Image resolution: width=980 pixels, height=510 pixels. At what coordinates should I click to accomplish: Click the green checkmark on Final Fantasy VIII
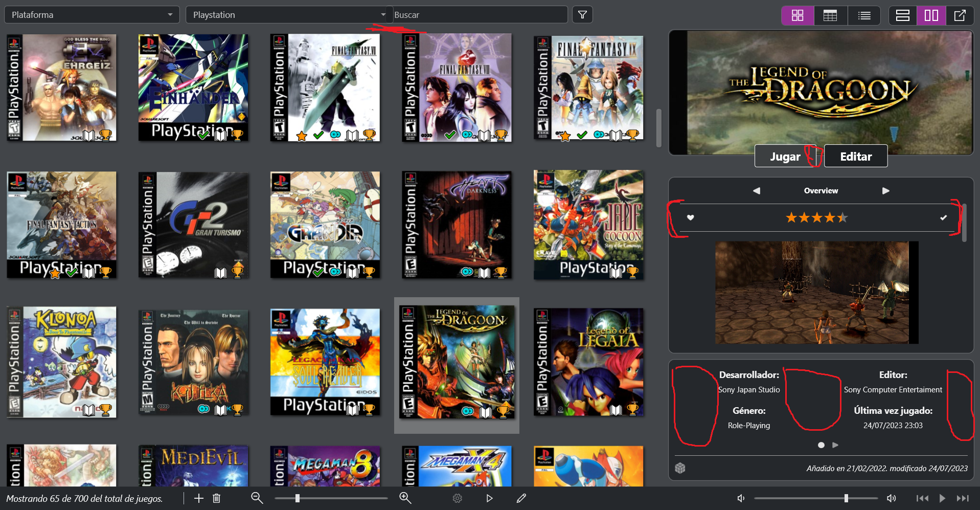coord(450,135)
